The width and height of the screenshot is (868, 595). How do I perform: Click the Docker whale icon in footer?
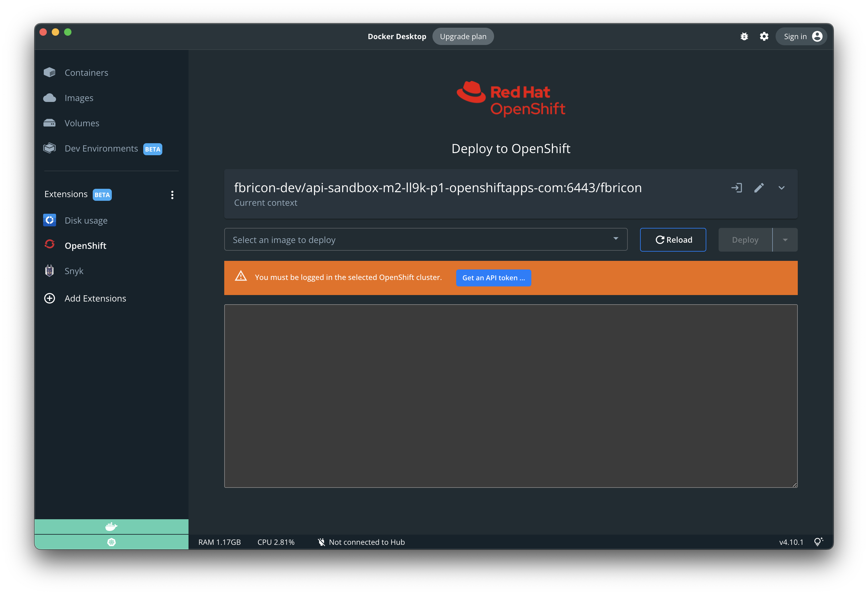coord(111,526)
